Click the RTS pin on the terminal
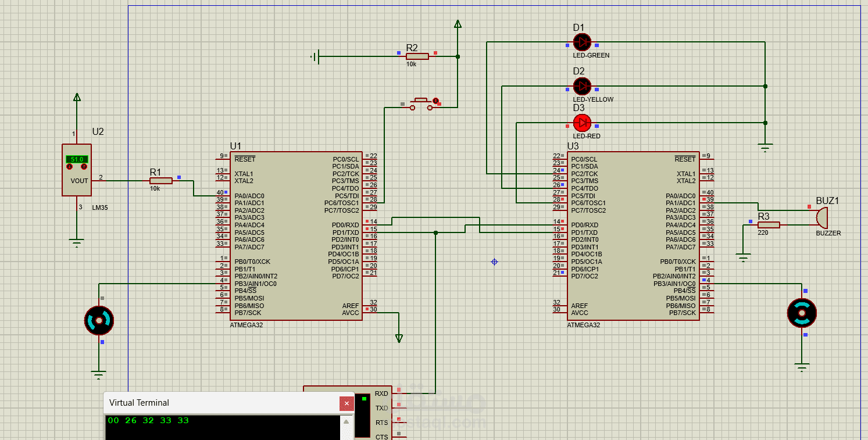Screen dimensions: 868x440 pos(382,423)
